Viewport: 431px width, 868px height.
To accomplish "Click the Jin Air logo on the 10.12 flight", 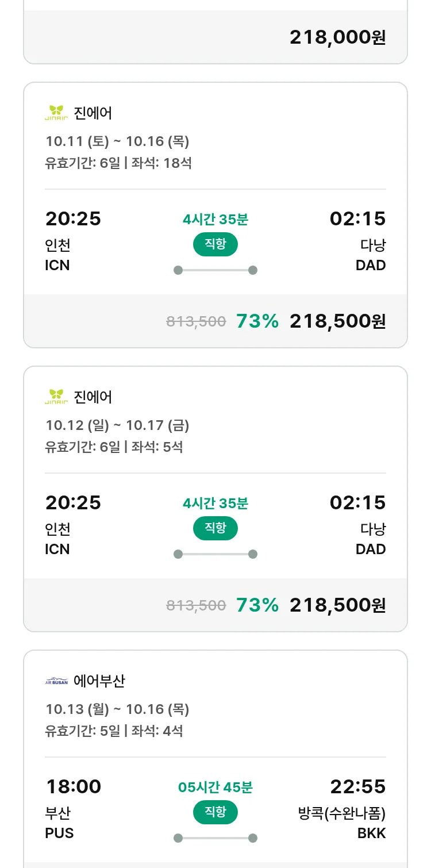I will [x=56, y=396].
